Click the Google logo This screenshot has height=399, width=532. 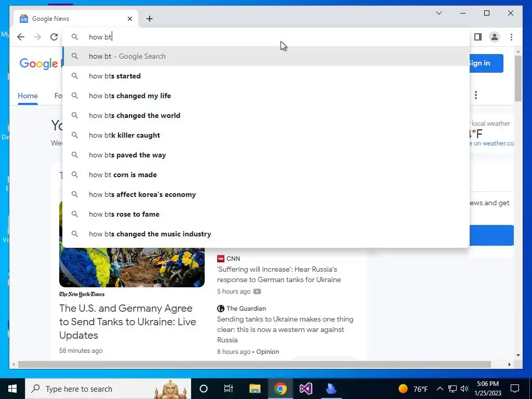pos(38,63)
